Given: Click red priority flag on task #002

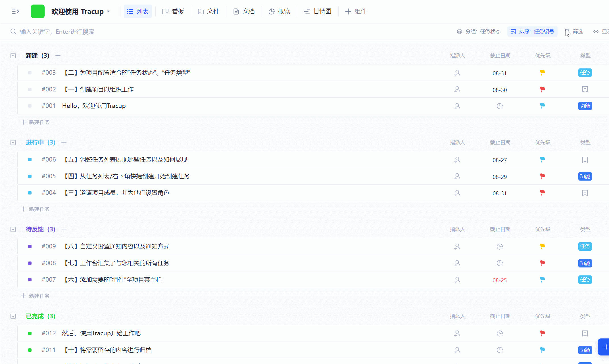Looking at the screenshot, I should point(542,89).
